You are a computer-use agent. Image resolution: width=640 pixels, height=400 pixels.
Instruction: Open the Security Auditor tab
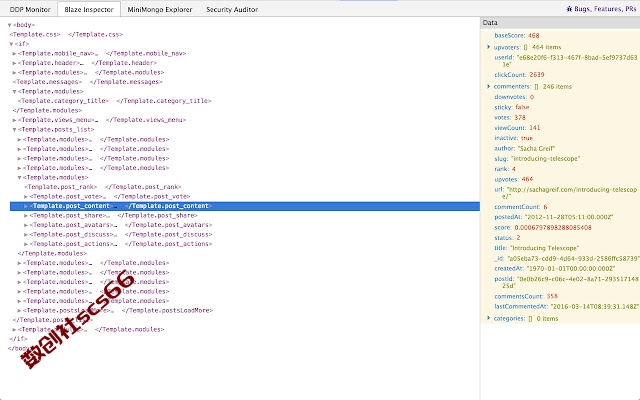click(232, 9)
